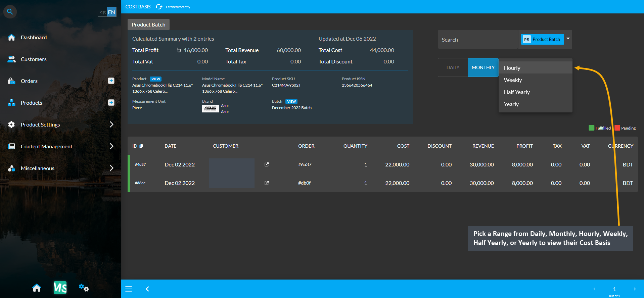The width and height of the screenshot is (644, 298).
Task: Click the CUSTOMER column header
Action: [225, 146]
